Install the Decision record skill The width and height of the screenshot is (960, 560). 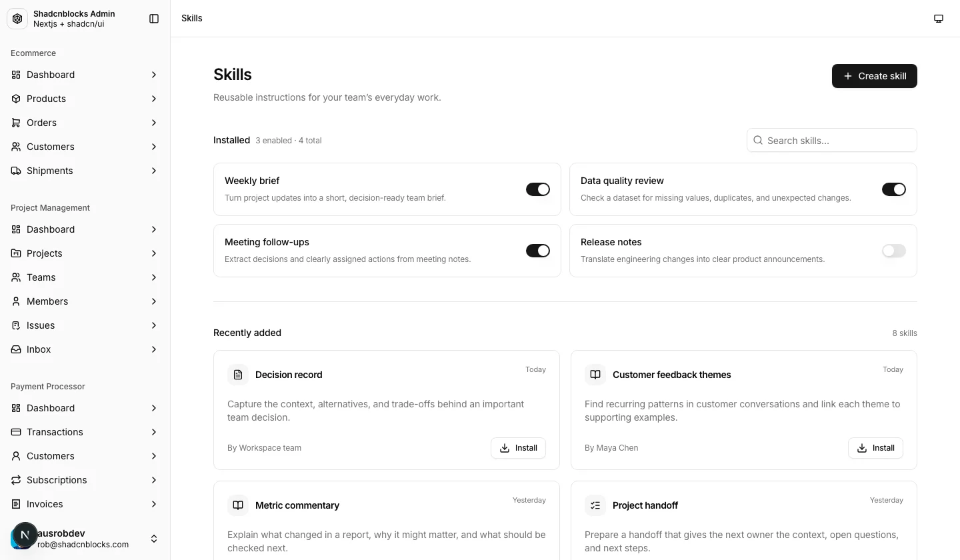point(518,448)
